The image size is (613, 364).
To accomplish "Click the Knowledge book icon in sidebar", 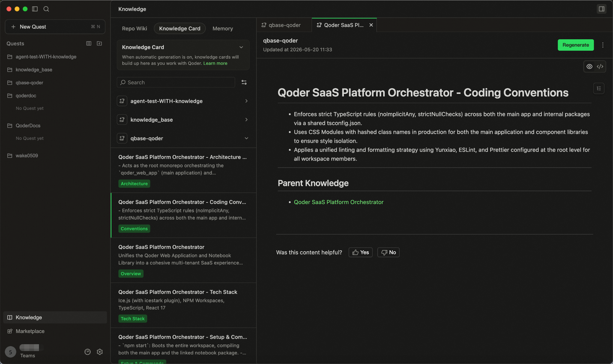I will coord(10,317).
